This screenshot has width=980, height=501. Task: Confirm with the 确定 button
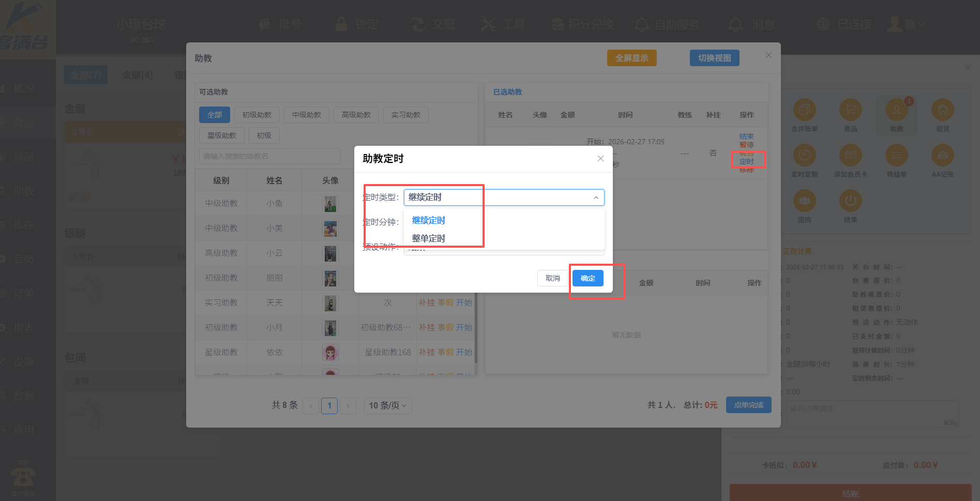coord(587,278)
